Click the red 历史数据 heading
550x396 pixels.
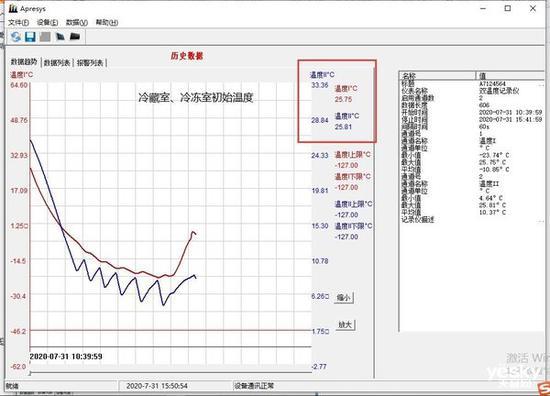tap(187, 56)
